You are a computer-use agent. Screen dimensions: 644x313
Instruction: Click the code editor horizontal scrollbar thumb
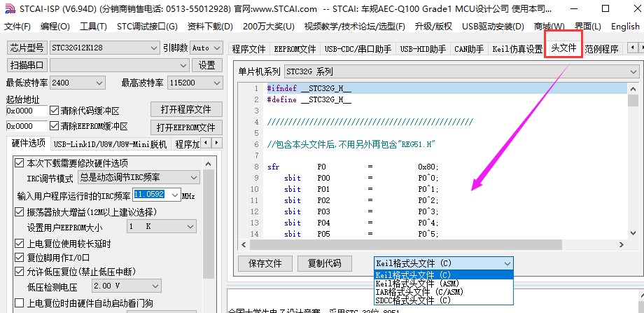tap(406, 244)
